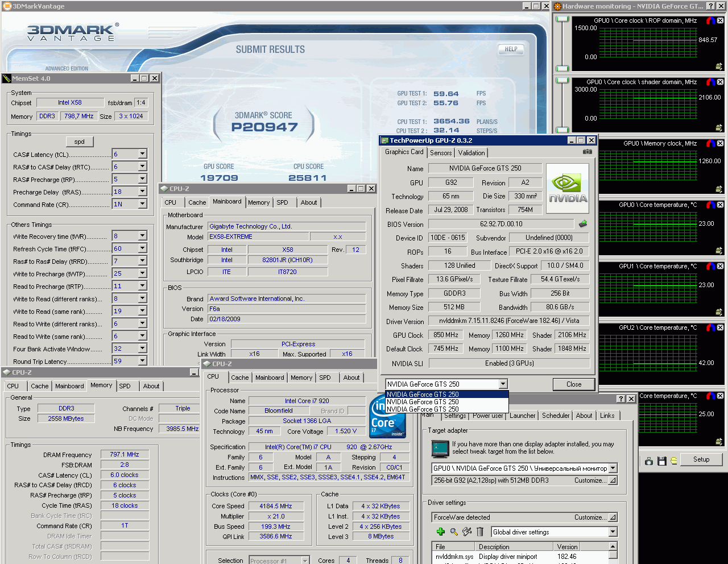
Task: Click Setup button in Hardware monitoring
Action: [701, 459]
